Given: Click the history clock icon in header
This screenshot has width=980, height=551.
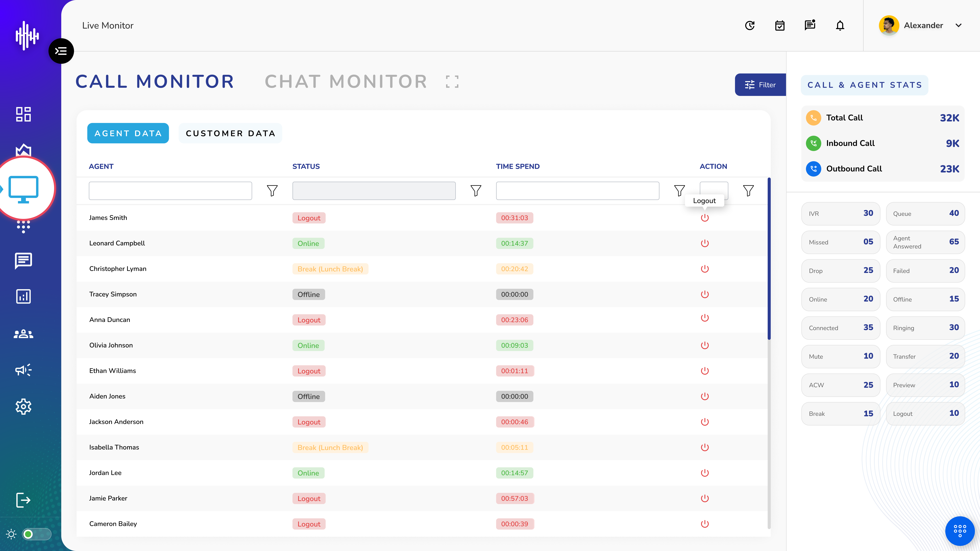Looking at the screenshot, I should (x=749, y=26).
